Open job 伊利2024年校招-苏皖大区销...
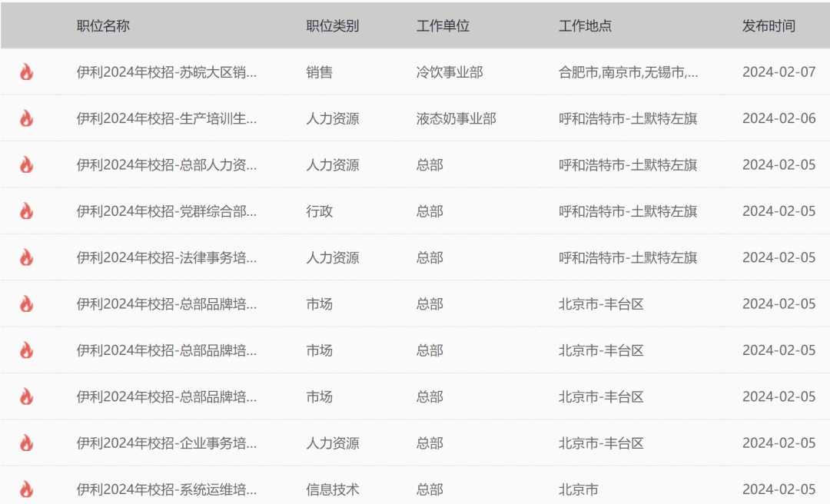The width and height of the screenshot is (830, 504). 166,72
